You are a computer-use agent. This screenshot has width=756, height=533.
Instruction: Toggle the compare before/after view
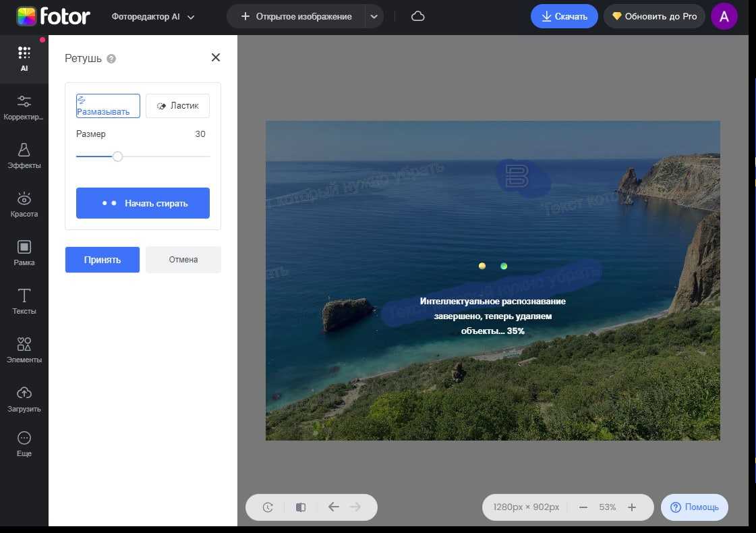point(301,507)
